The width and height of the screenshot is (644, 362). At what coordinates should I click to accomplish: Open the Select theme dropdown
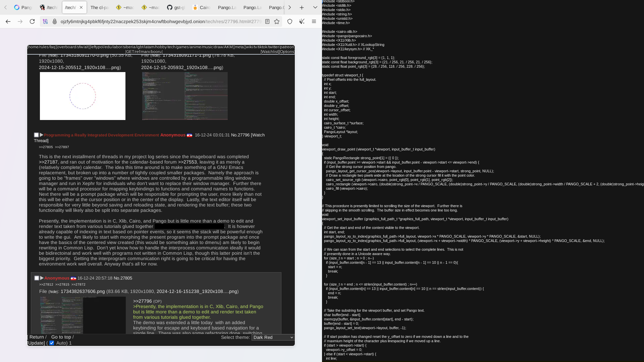point(273,337)
